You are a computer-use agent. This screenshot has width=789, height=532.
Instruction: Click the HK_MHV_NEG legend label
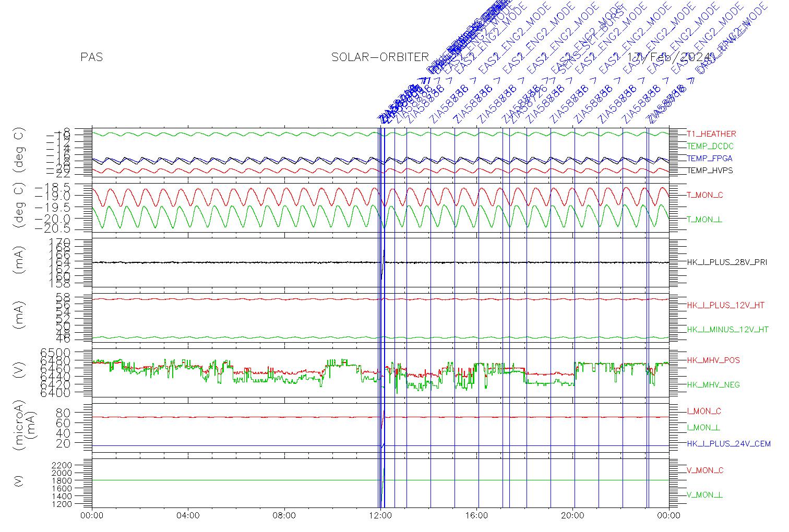point(713,385)
